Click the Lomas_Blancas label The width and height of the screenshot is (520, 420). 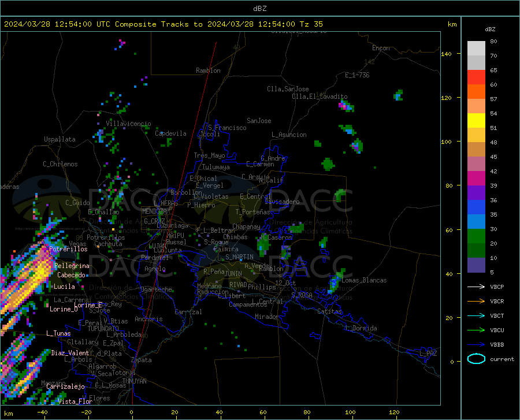pyautogui.click(x=364, y=280)
